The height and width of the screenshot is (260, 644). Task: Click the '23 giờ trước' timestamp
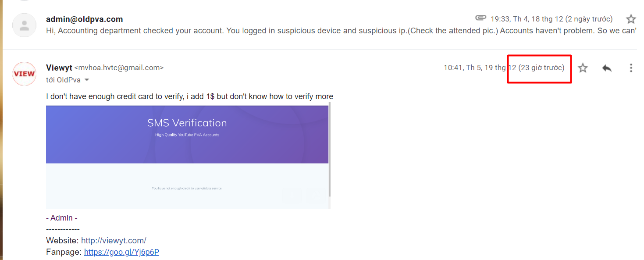point(541,68)
